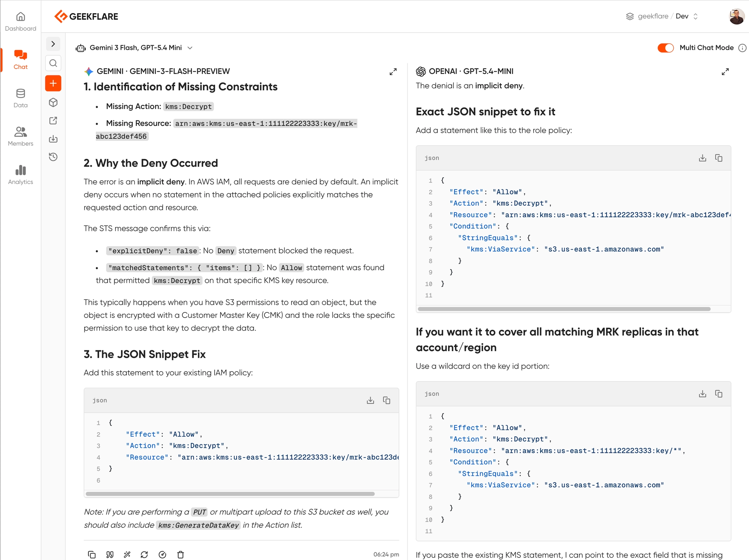The image size is (749, 560).
Task: View chat history via the clock icon
Action: (53, 157)
